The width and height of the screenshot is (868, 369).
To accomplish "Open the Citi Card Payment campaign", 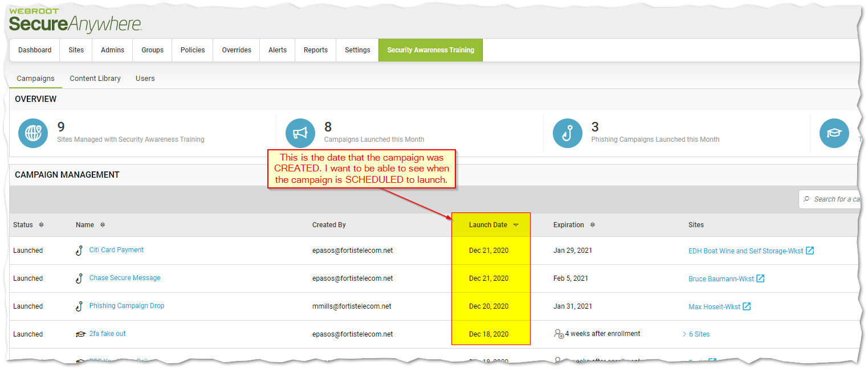I will (116, 250).
